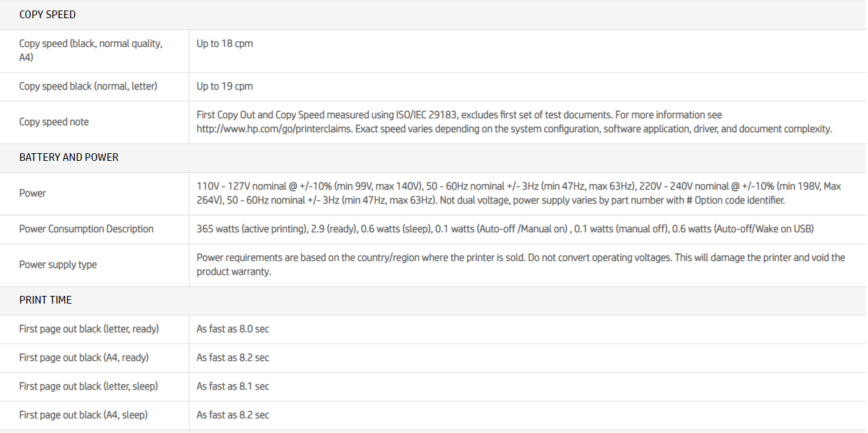Click the power requirements warranty warning text
This screenshot has height=433, width=868.
pos(520,264)
